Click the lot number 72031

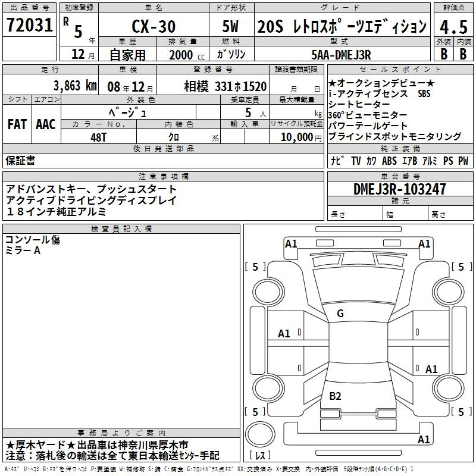click(x=29, y=26)
